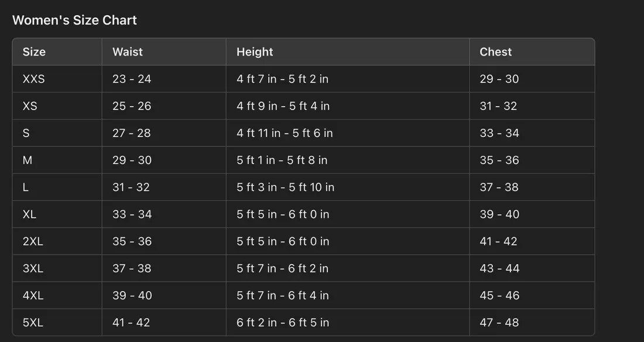644x342 pixels.
Task: Select chest value 41 - 42
Action: 499,241
